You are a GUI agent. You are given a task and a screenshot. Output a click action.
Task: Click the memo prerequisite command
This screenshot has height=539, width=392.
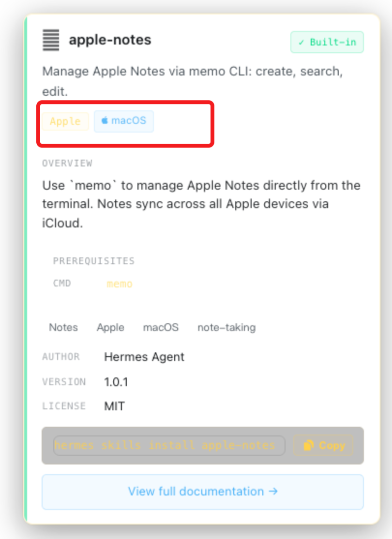tap(120, 284)
